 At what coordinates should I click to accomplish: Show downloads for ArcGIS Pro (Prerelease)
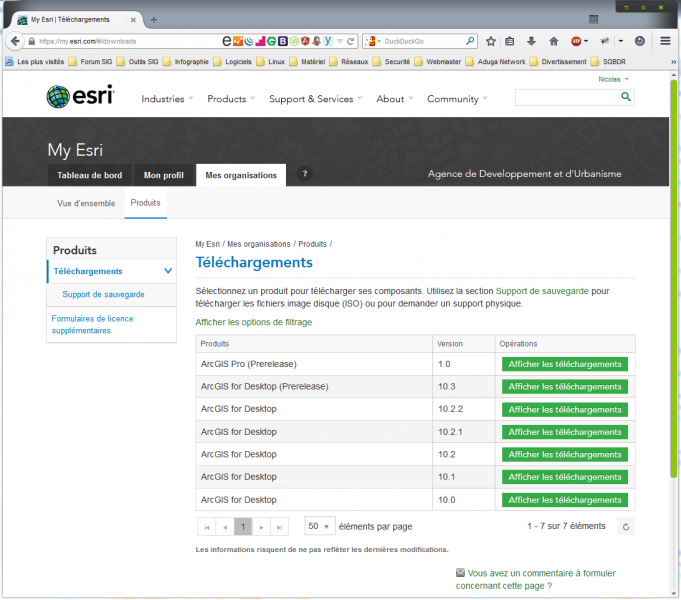point(564,364)
